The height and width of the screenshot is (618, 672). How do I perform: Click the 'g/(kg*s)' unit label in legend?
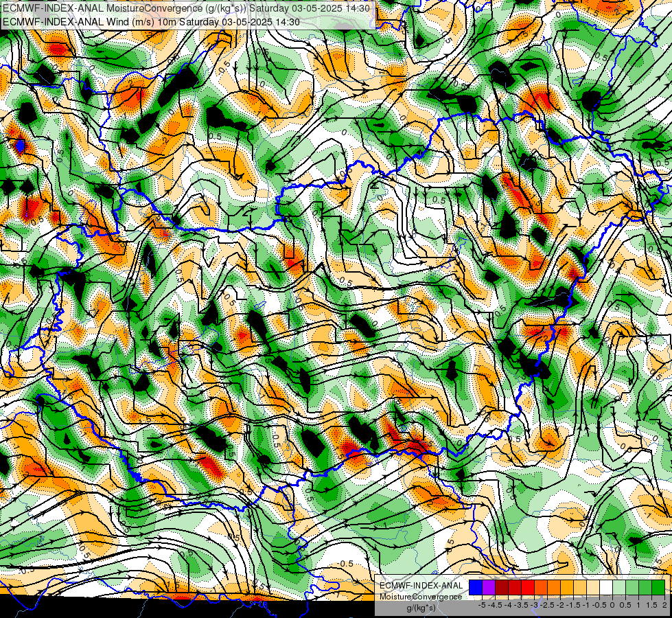point(421,608)
